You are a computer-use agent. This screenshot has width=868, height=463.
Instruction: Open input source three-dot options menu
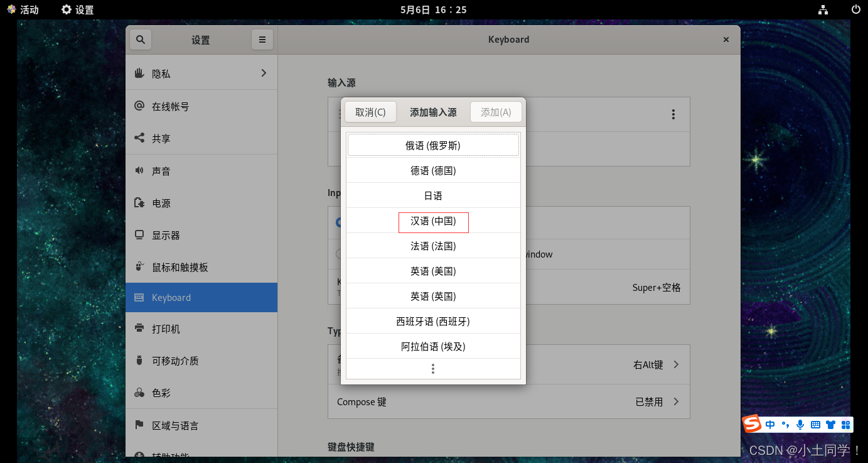[x=673, y=114]
